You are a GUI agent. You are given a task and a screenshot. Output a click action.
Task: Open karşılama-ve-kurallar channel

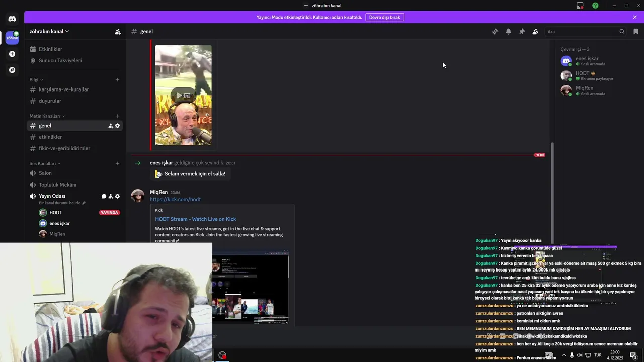tap(74, 89)
